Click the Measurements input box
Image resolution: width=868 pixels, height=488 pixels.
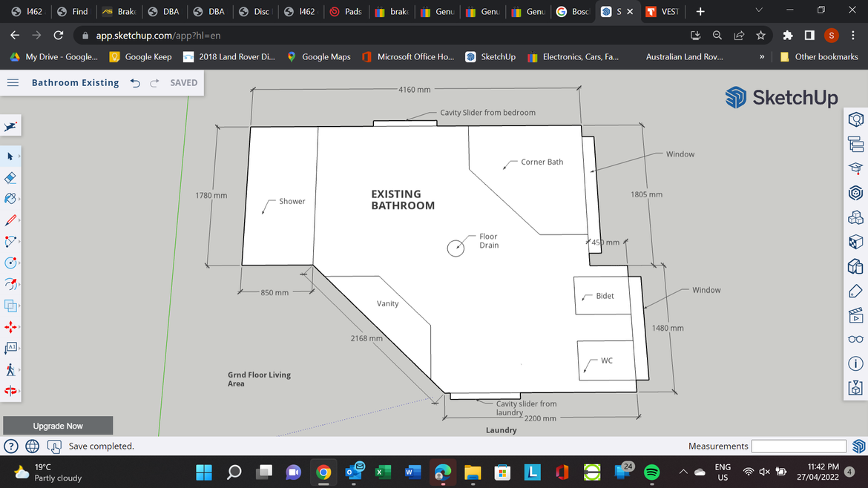[x=798, y=446]
